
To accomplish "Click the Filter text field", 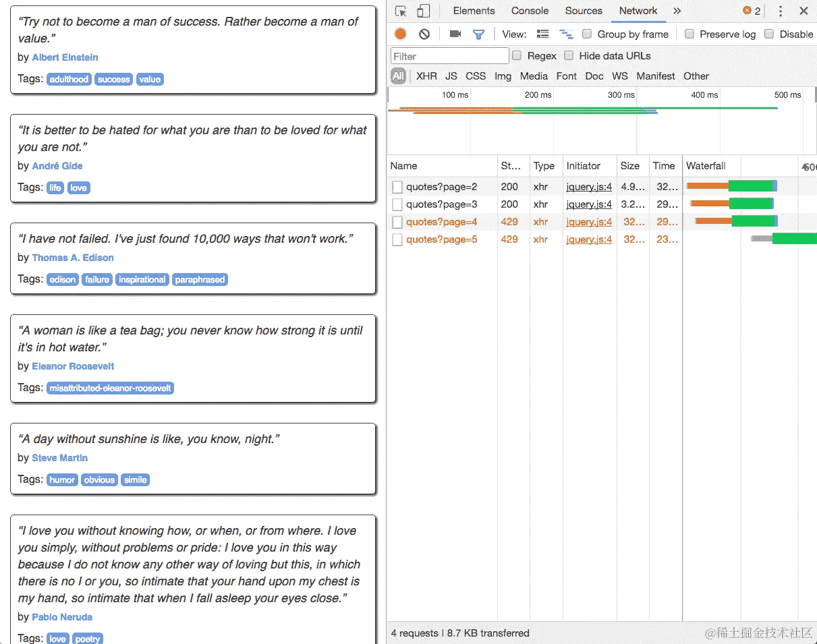I will pos(450,56).
